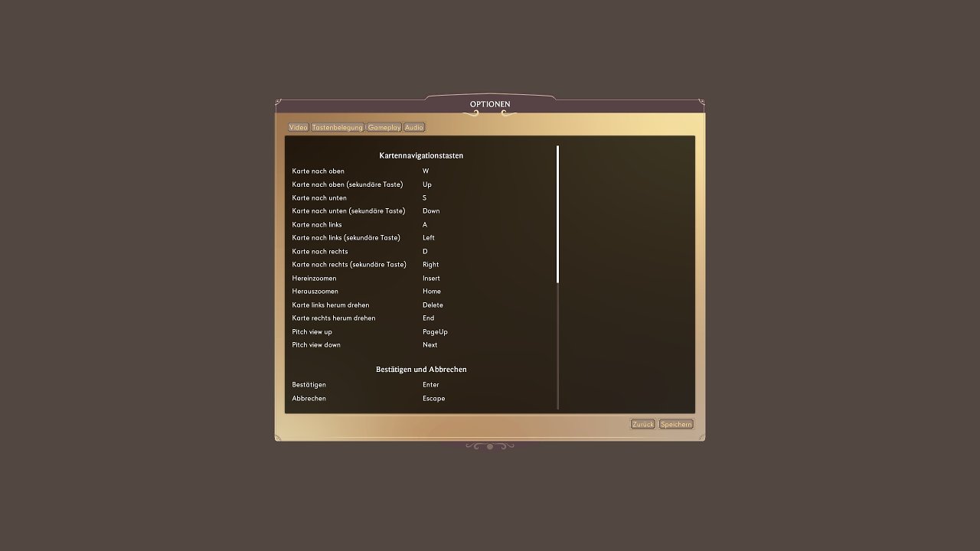Change the W key for Karte nach oben

[x=426, y=171]
